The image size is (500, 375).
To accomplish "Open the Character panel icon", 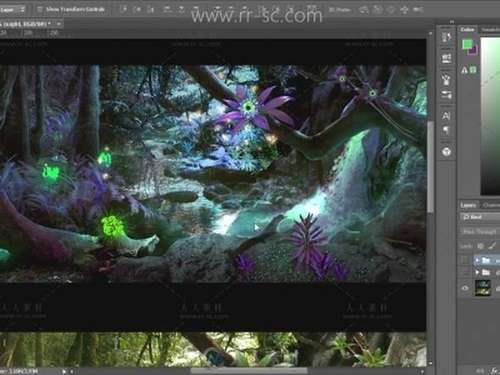I will pos(446,116).
